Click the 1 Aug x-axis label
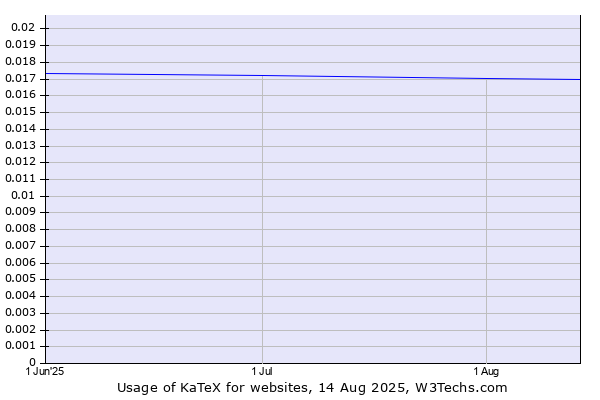 click(x=486, y=371)
